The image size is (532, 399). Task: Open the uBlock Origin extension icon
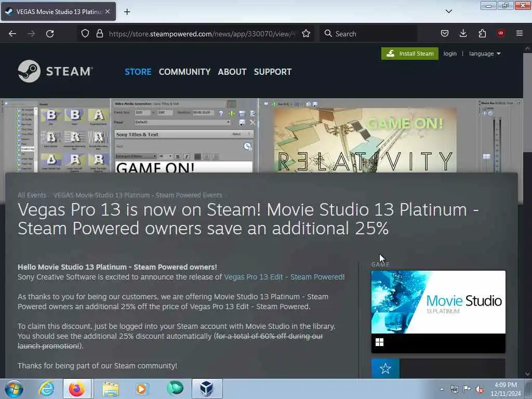[501, 33]
